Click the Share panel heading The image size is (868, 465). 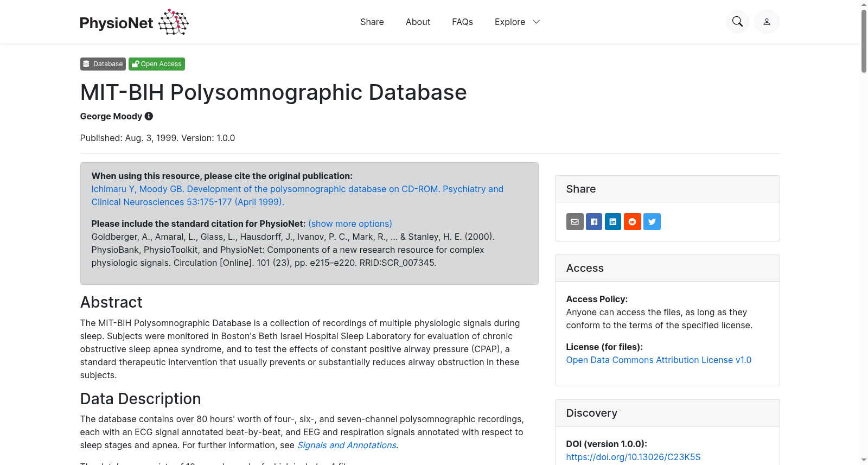click(581, 189)
